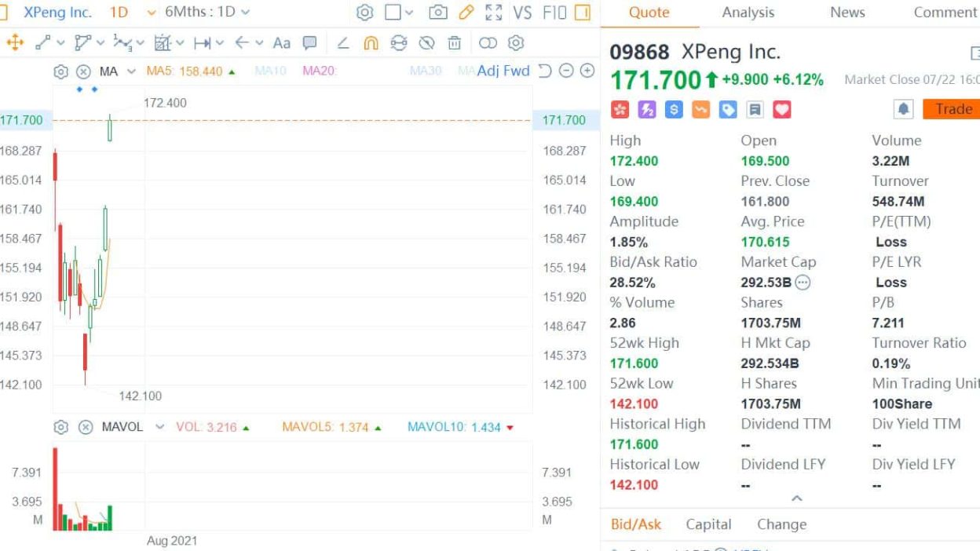
Task: Expand polygon shape tool dropdown arrow
Action: click(x=101, y=43)
